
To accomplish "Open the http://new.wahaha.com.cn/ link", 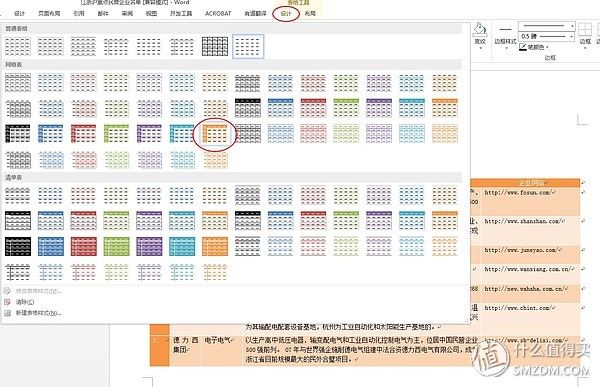I will [526, 289].
